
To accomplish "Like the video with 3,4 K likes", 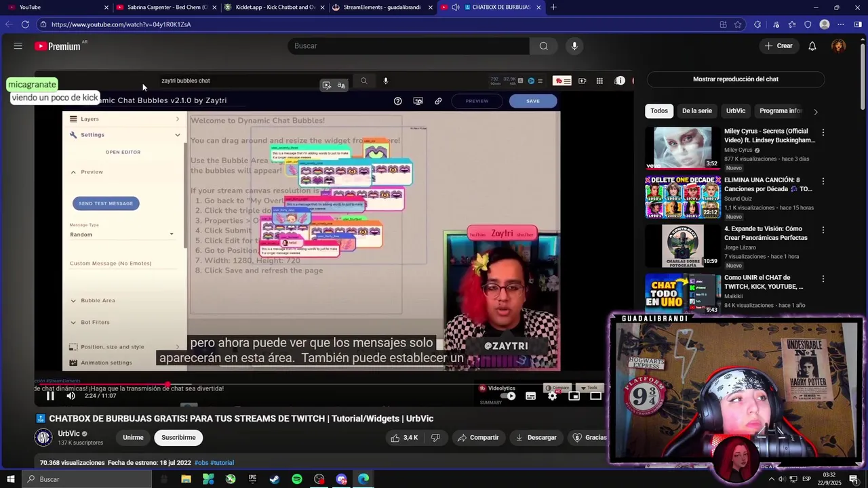I will click(x=404, y=438).
